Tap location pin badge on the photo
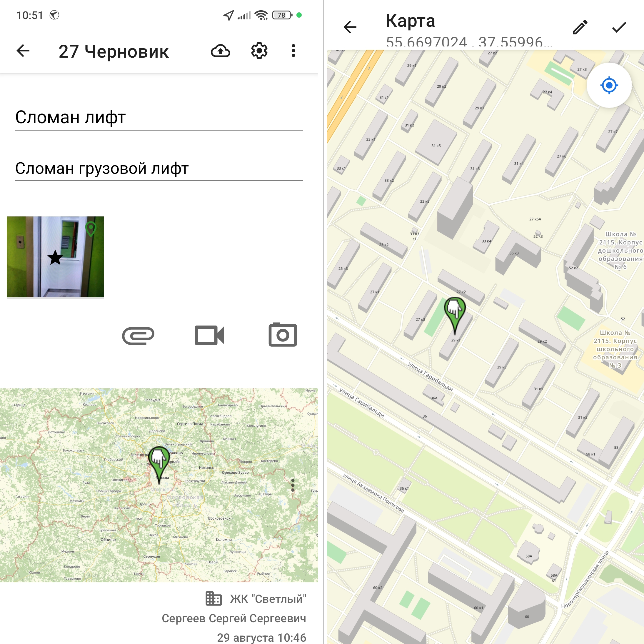This screenshot has height=644, width=644. 91,229
